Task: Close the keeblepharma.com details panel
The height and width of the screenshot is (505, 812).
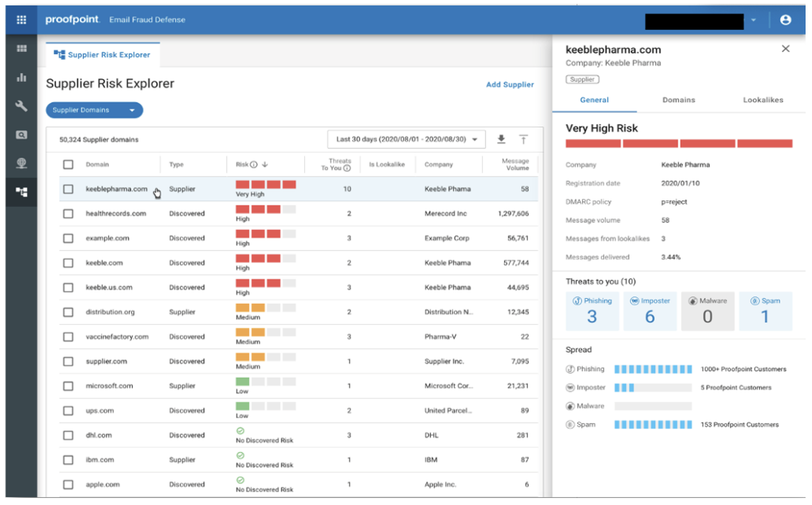Action: pyautogui.click(x=786, y=49)
